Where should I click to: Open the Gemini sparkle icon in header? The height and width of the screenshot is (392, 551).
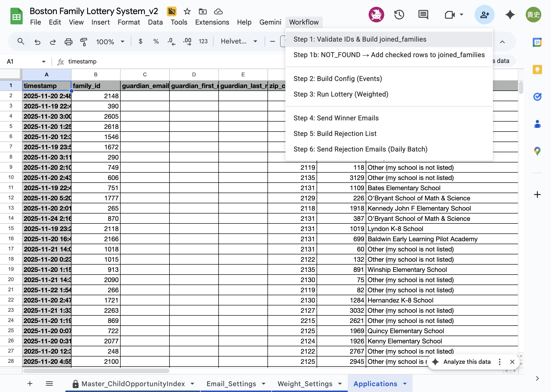click(510, 15)
